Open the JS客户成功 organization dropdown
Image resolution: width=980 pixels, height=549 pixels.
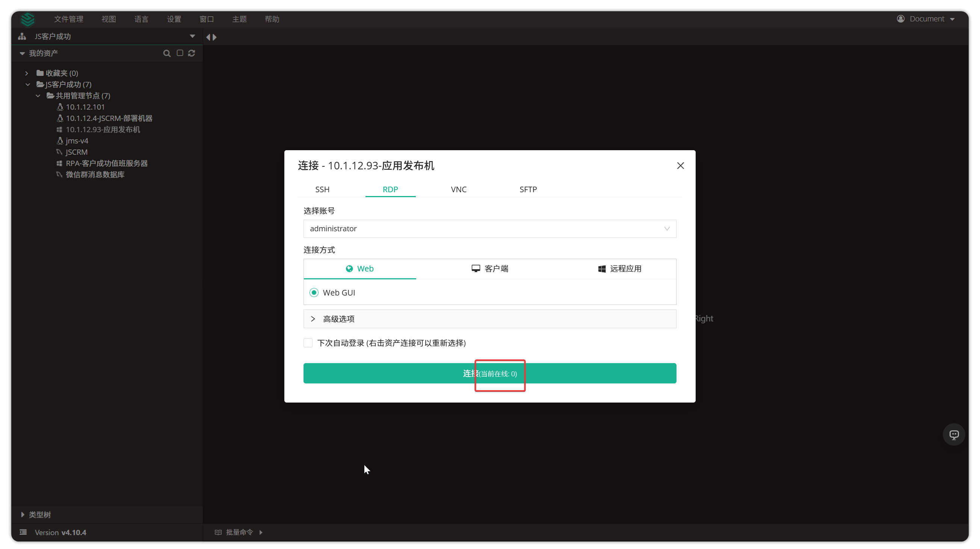point(192,36)
